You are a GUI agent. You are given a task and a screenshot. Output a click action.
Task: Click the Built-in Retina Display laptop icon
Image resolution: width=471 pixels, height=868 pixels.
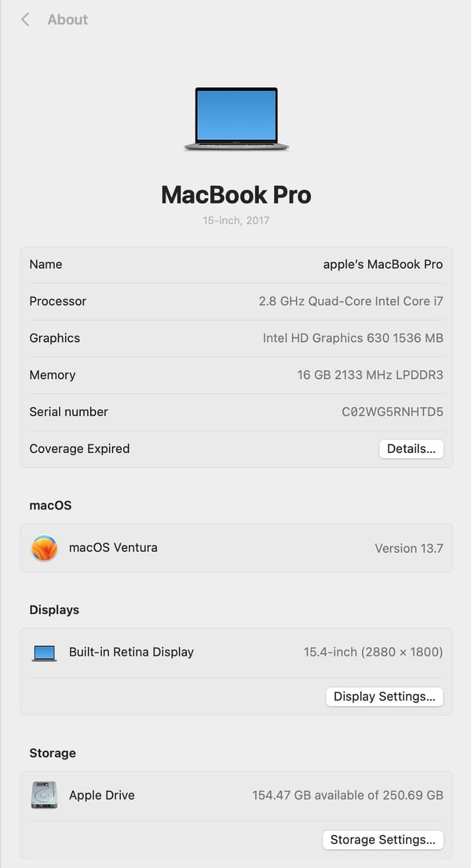point(44,653)
